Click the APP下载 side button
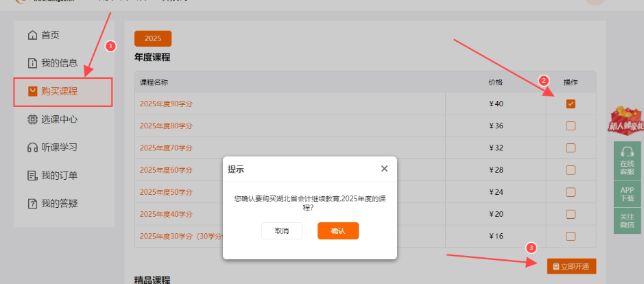The height and width of the screenshot is (284, 644). coord(627,193)
